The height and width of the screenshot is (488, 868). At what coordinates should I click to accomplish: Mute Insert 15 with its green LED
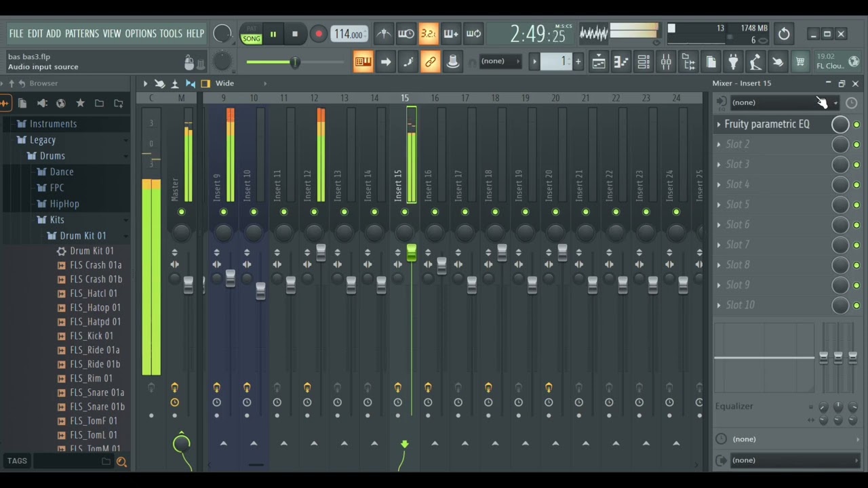pos(405,212)
